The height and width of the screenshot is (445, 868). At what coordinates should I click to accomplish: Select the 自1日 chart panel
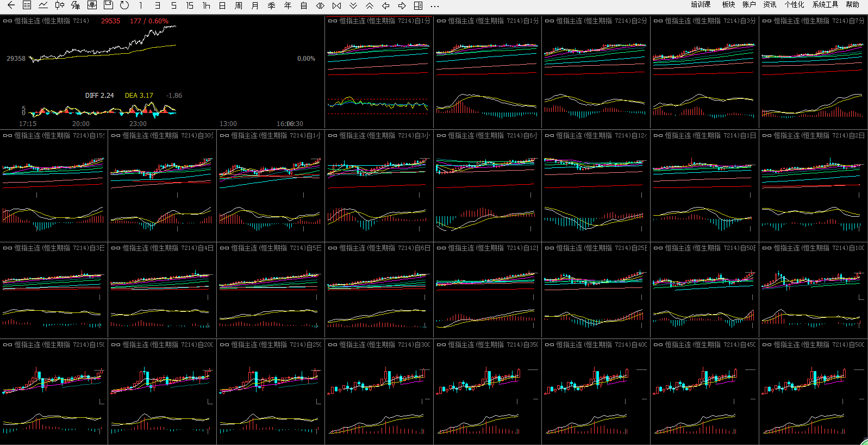(x=704, y=185)
